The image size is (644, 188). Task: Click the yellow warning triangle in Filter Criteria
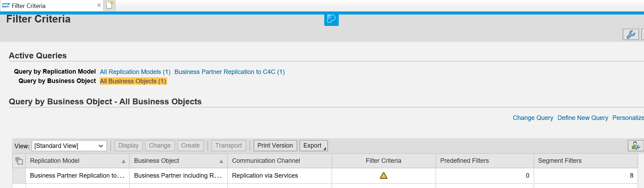[x=383, y=176]
